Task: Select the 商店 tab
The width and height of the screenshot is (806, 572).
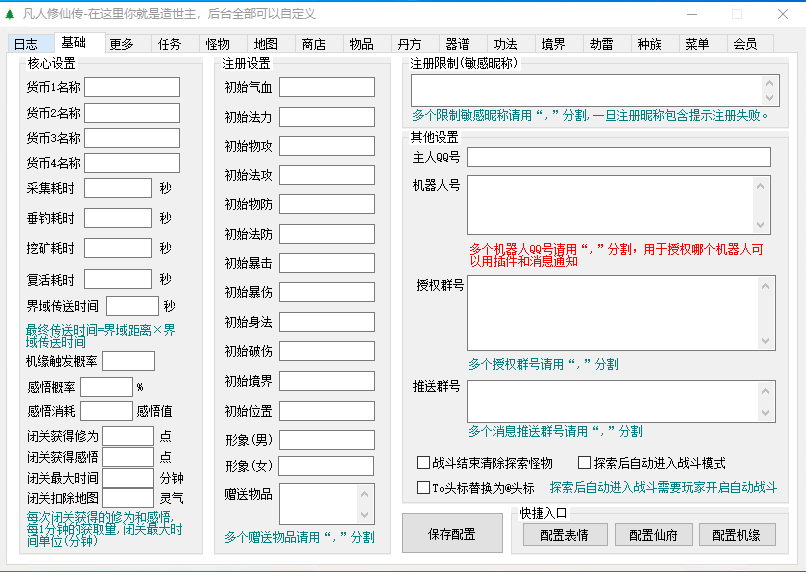Action: [x=319, y=44]
